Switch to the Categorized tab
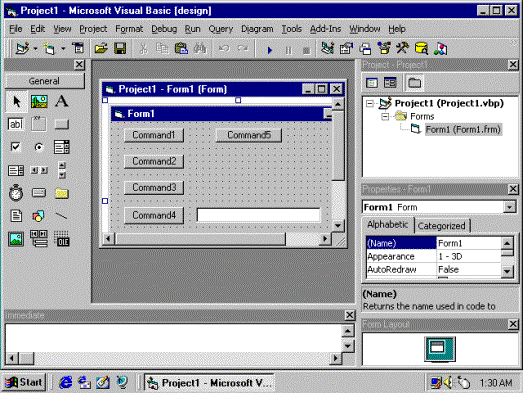The height and width of the screenshot is (393, 523). click(441, 226)
